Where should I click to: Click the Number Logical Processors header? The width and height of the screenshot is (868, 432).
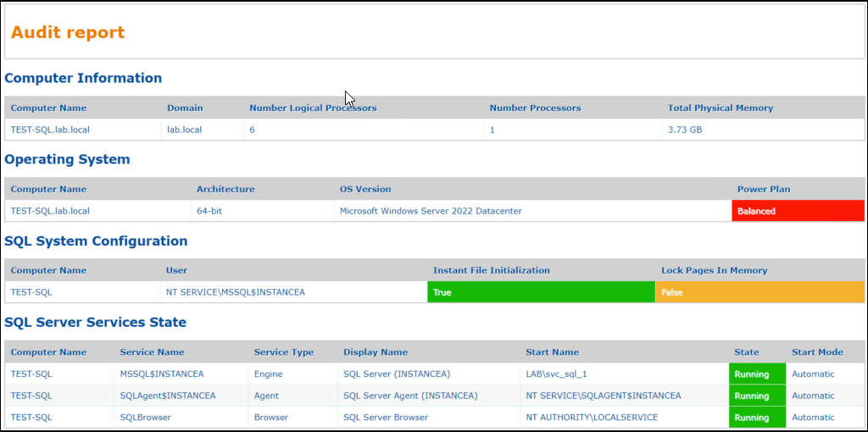click(313, 108)
